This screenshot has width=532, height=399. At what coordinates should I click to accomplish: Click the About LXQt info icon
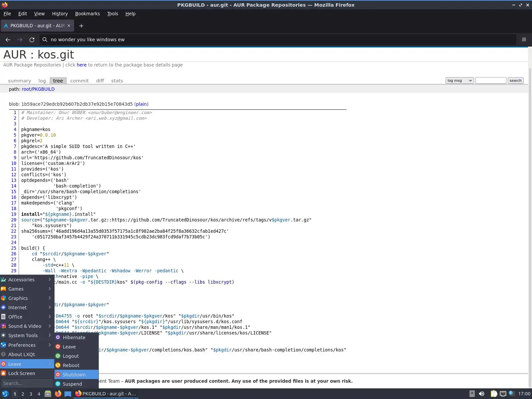(3, 354)
